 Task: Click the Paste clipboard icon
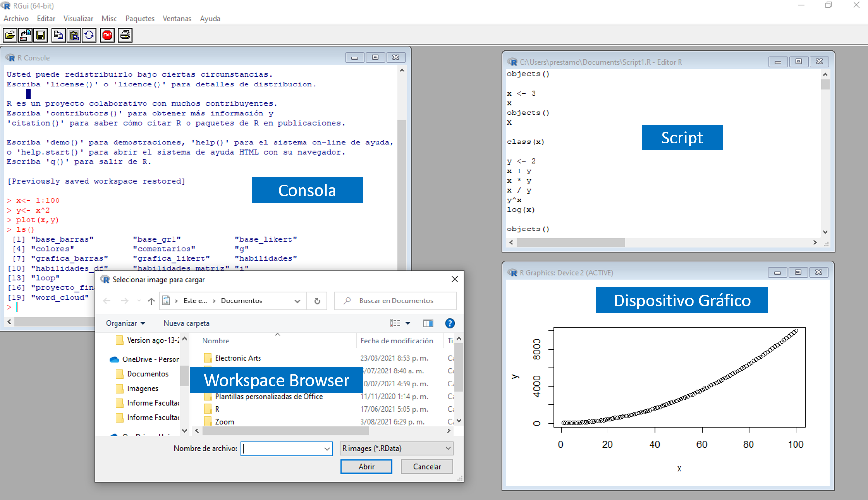click(74, 35)
